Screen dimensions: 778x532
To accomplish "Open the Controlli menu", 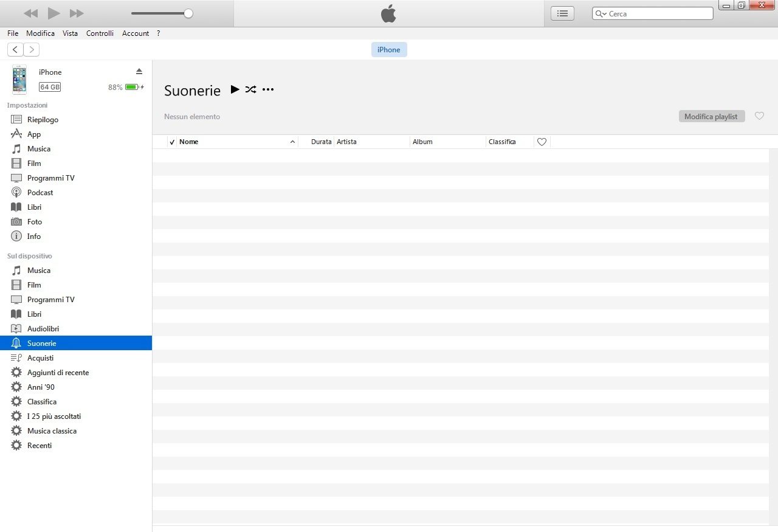I will coord(100,33).
